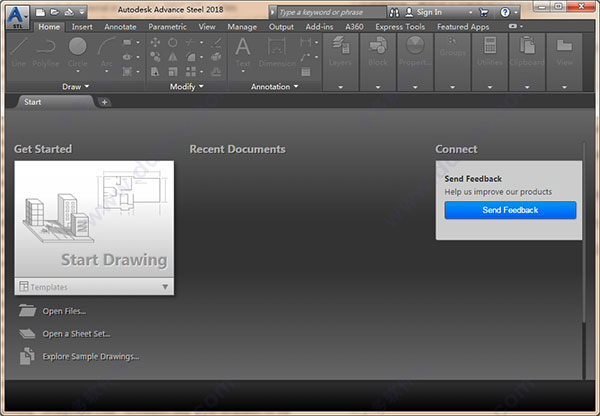The width and height of the screenshot is (600, 416).
Task: Select the Polyline draw tool
Action: pos(46,52)
